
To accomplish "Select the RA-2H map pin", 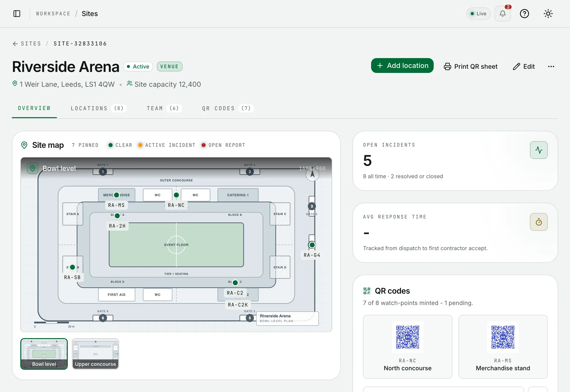I will pos(117,216).
